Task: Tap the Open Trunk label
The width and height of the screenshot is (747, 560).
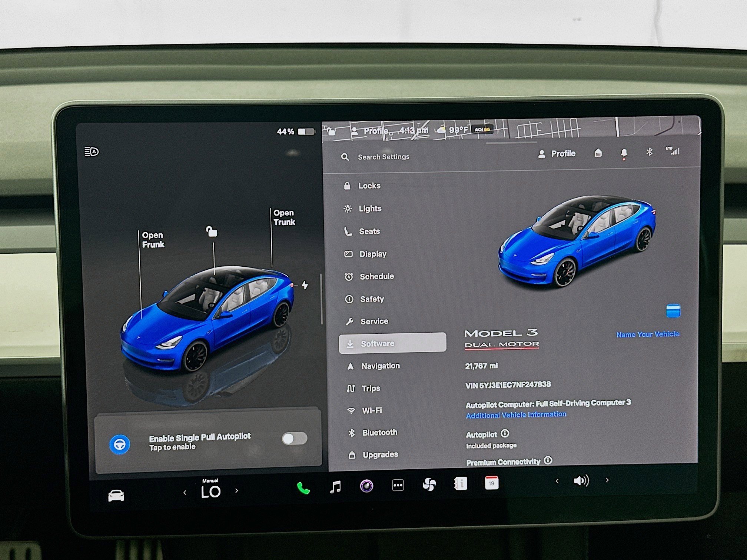Action: [x=284, y=217]
